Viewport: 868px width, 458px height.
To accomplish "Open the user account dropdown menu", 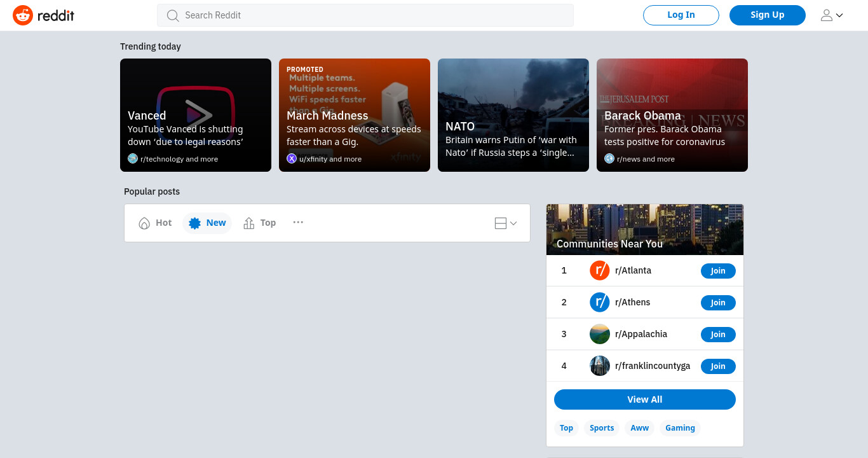I will point(832,15).
